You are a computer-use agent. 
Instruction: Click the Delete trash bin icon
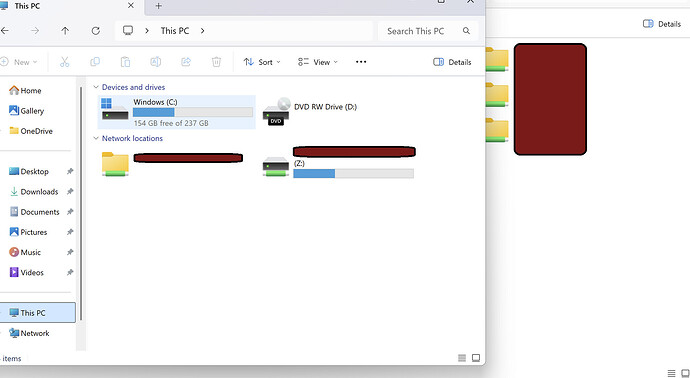click(x=217, y=62)
